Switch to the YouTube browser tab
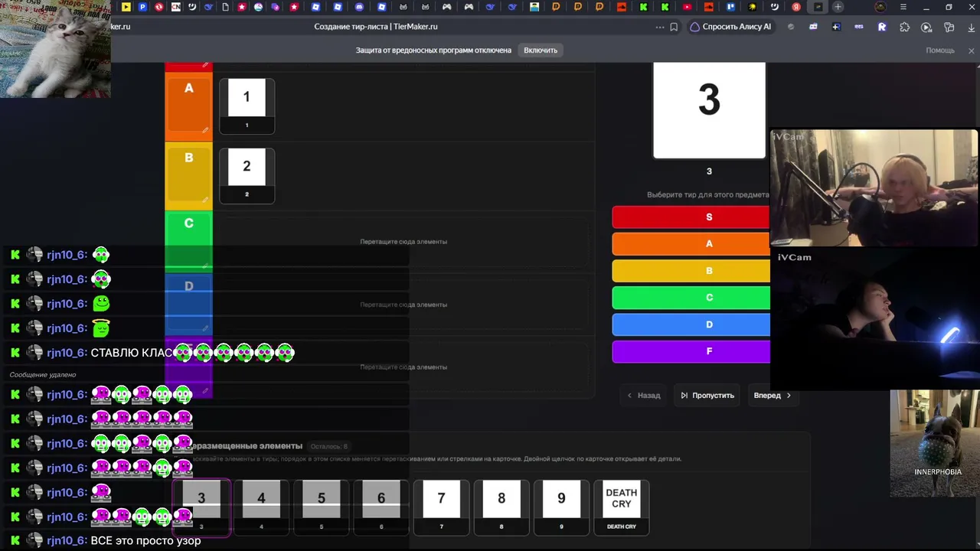980x551 pixels. (x=687, y=7)
